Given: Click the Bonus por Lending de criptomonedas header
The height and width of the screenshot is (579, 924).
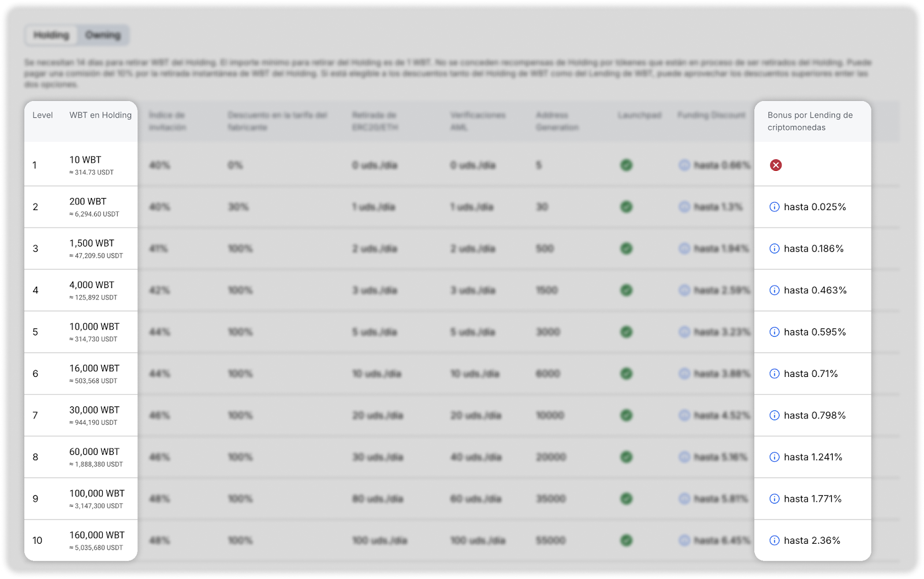Looking at the screenshot, I should tap(810, 121).
